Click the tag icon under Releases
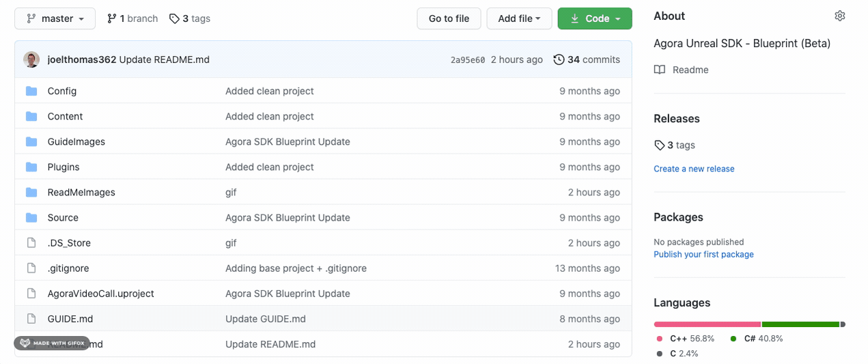 [659, 145]
